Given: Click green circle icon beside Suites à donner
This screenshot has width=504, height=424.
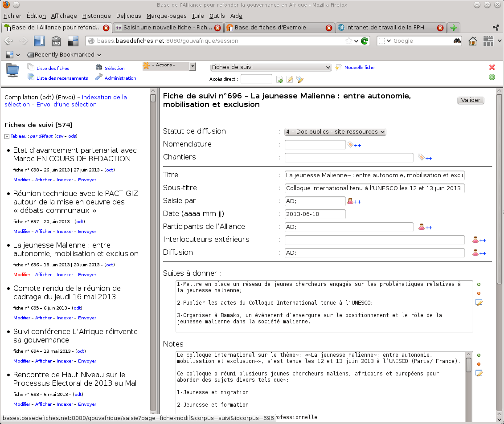Looking at the screenshot, I should click(x=479, y=284).
